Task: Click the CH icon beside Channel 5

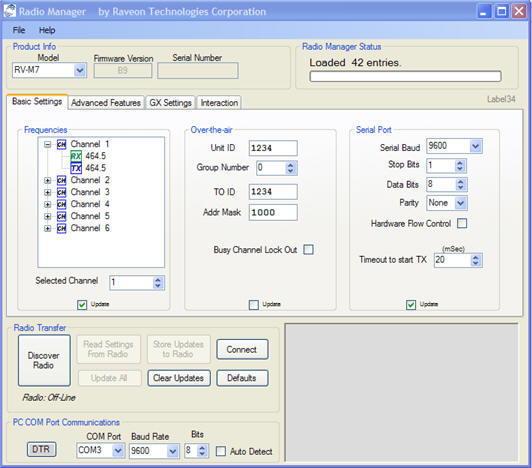Action: pos(61,216)
